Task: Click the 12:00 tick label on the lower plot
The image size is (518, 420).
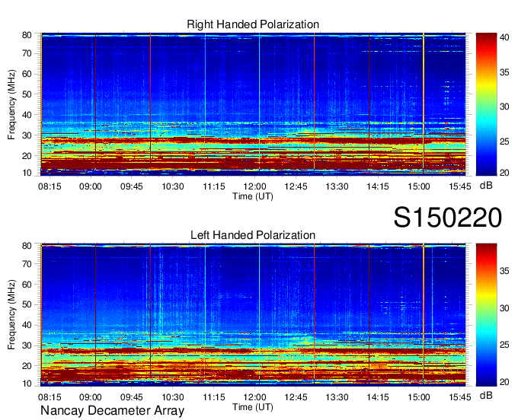Action: coord(254,397)
